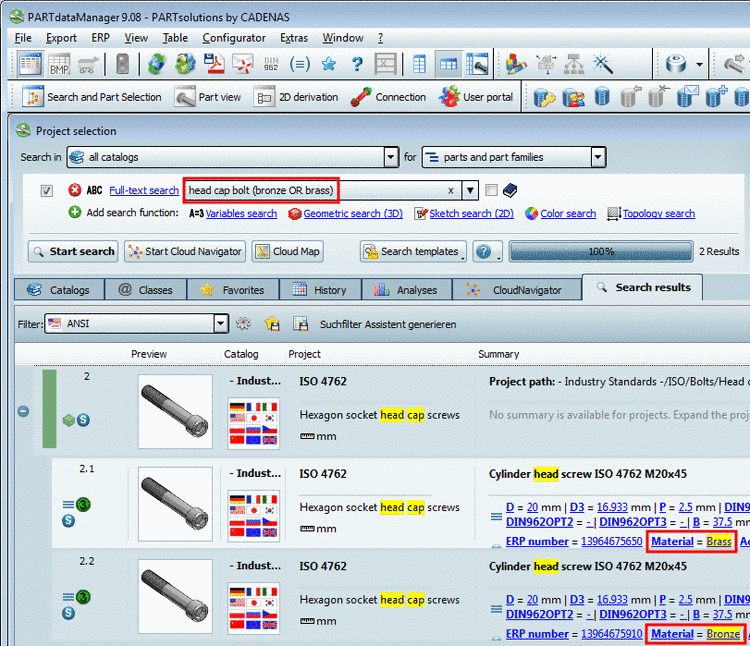Click the DIN 962 toolbar icon
Screen dimensions: 750x646
(271, 64)
